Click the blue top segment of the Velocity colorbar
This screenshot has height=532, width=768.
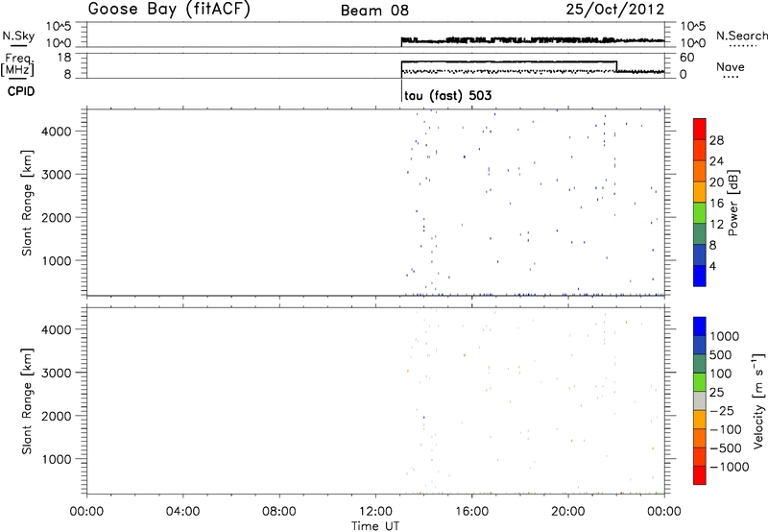(700, 326)
